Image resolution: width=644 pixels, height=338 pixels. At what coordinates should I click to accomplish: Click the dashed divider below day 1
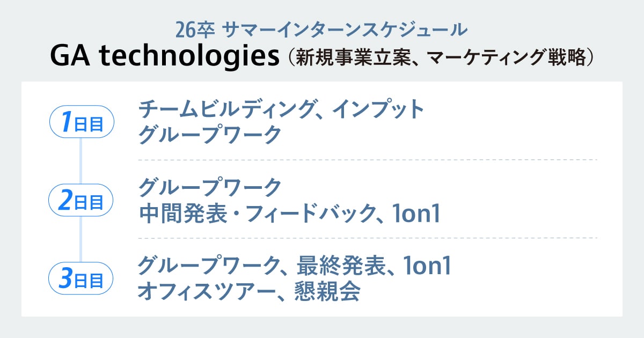pyautogui.click(x=368, y=160)
